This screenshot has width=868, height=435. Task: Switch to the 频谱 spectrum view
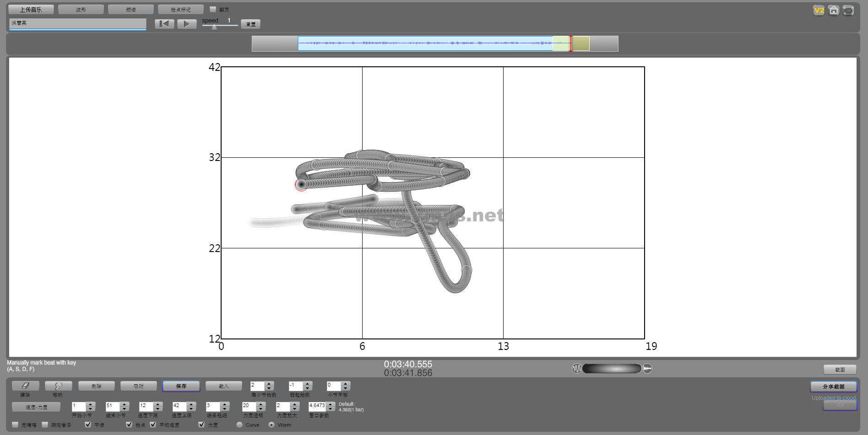pos(131,9)
